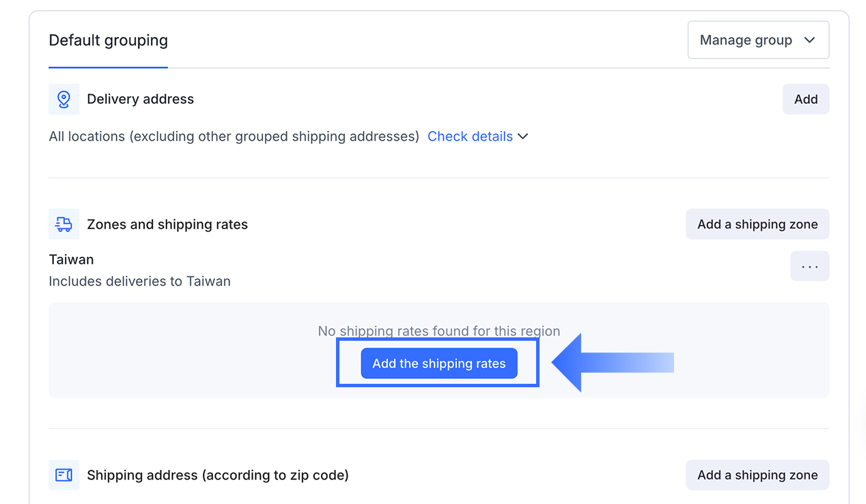Click the zip code shipping address icon

click(64, 475)
